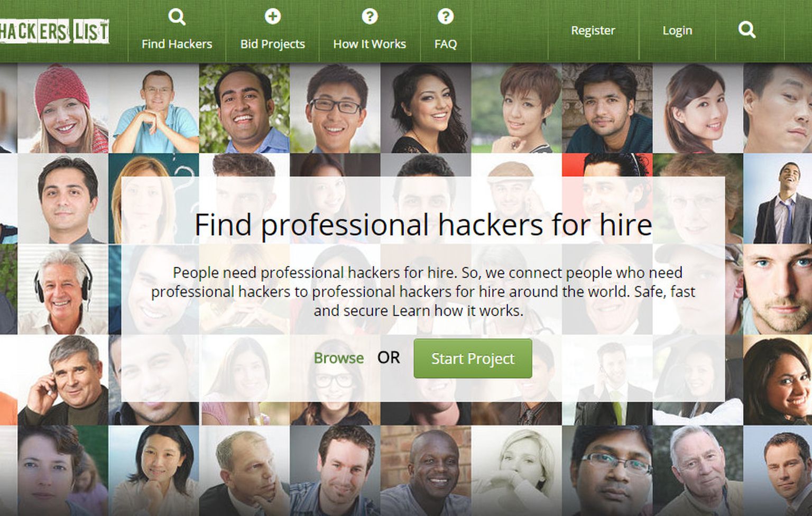Click the older man with headphones photo

pos(63,289)
